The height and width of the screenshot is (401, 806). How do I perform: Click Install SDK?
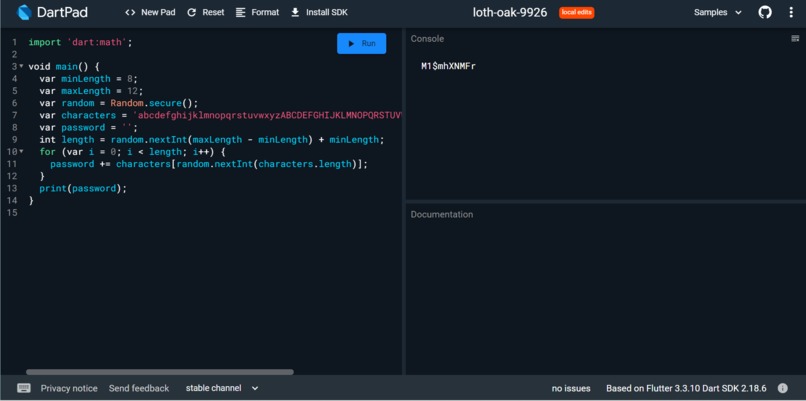[x=319, y=12]
